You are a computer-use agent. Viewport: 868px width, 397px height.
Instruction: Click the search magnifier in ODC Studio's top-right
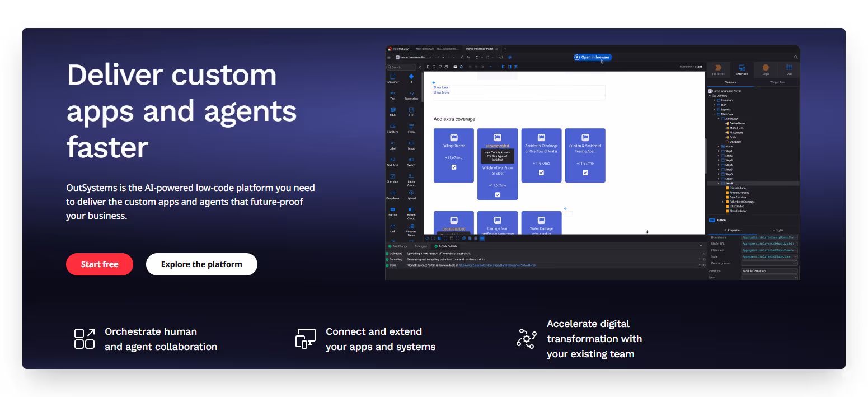[x=796, y=57]
